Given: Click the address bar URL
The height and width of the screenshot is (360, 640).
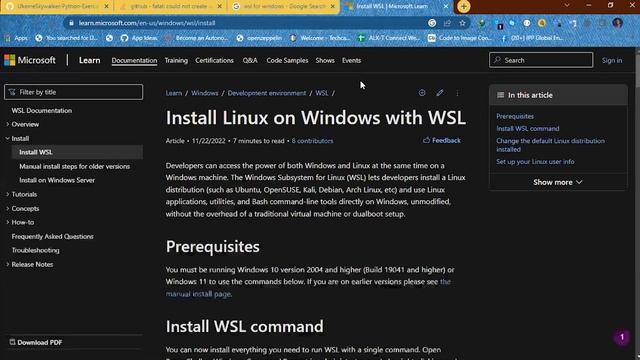Looking at the screenshot, I should pos(147,23).
